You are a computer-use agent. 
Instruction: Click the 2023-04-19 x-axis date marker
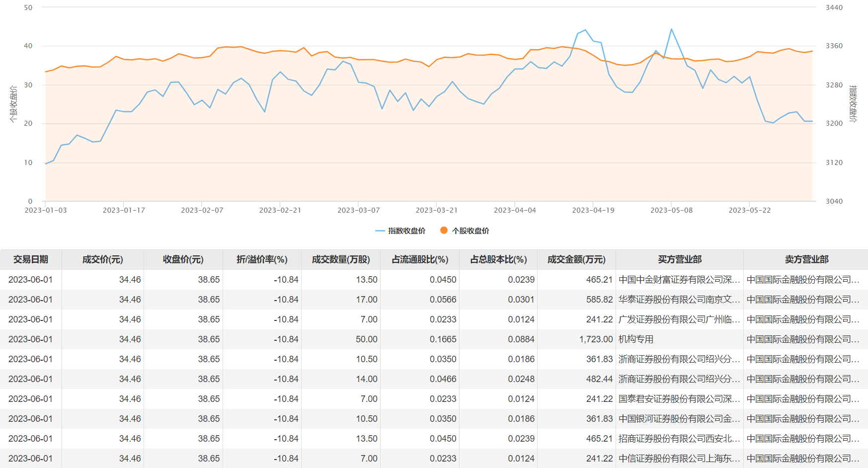point(593,210)
